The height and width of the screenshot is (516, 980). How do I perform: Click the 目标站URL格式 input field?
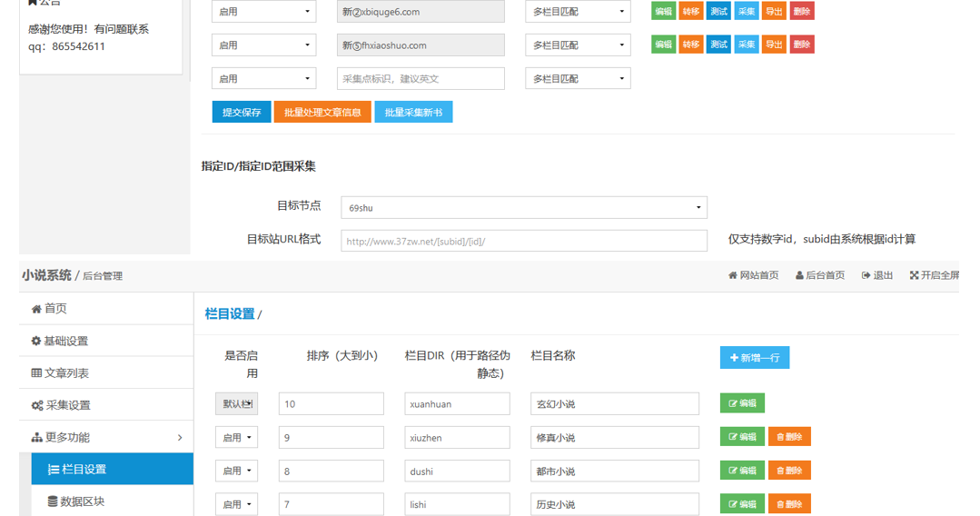(523, 242)
